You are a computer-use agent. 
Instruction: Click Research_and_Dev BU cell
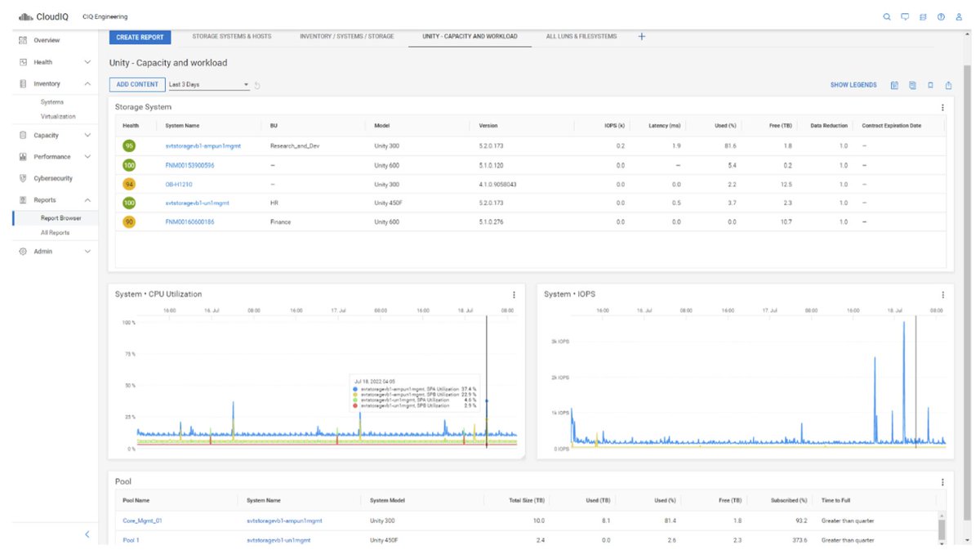(296, 145)
